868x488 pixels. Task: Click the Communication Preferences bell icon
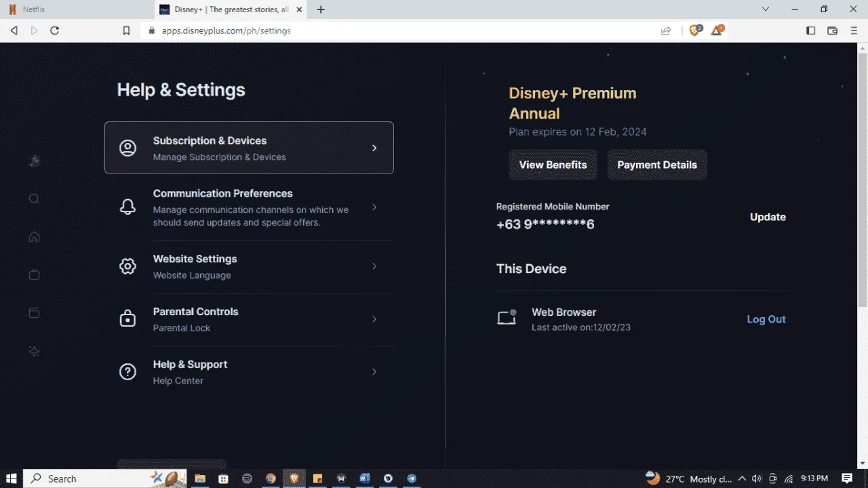pyautogui.click(x=127, y=207)
